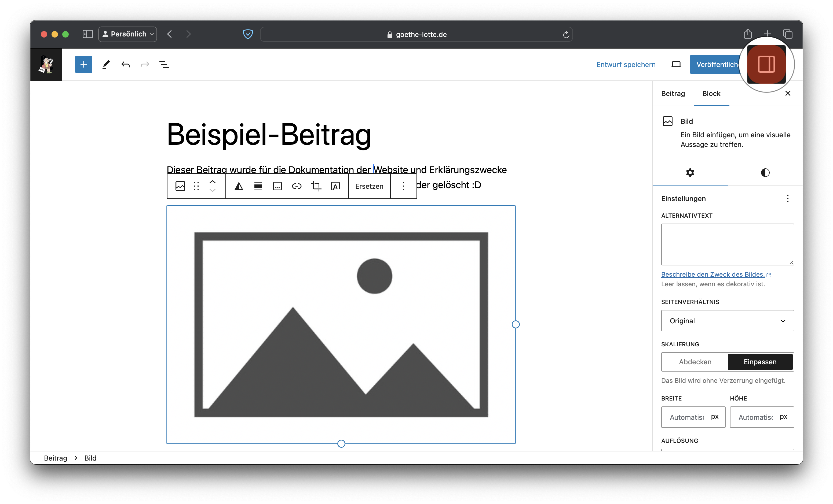Image resolution: width=833 pixels, height=504 pixels.
Task: Click Entwurf speichern
Action: 626,65
